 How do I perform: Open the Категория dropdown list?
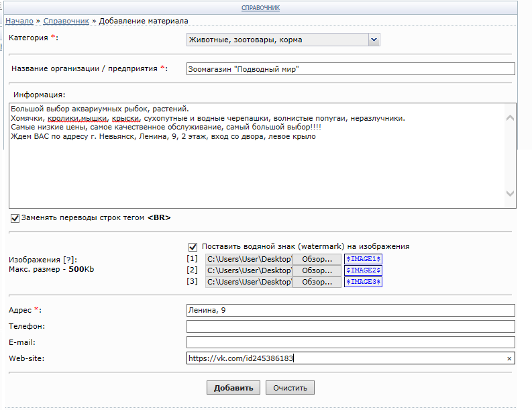coord(283,40)
